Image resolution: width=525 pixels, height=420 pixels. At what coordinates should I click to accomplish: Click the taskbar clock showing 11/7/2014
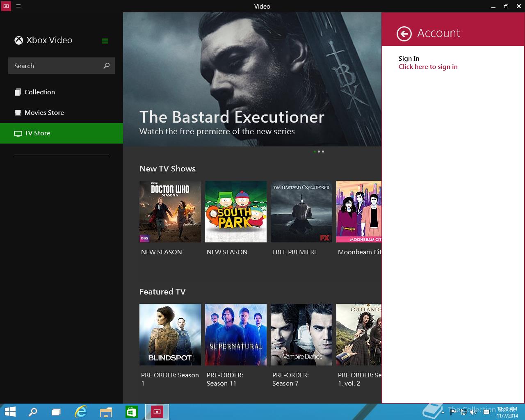(x=507, y=412)
